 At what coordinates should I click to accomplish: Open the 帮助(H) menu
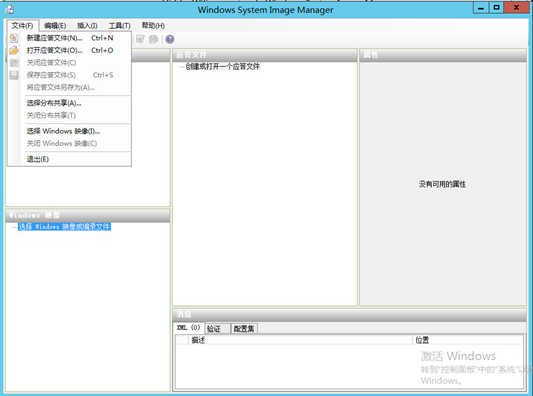click(153, 25)
